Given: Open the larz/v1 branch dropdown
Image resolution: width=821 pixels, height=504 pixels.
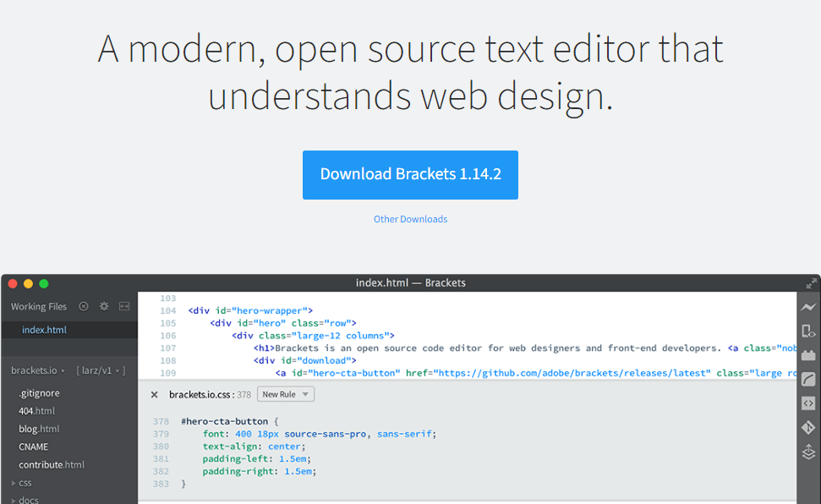Looking at the screenshot, I should 101,370.
